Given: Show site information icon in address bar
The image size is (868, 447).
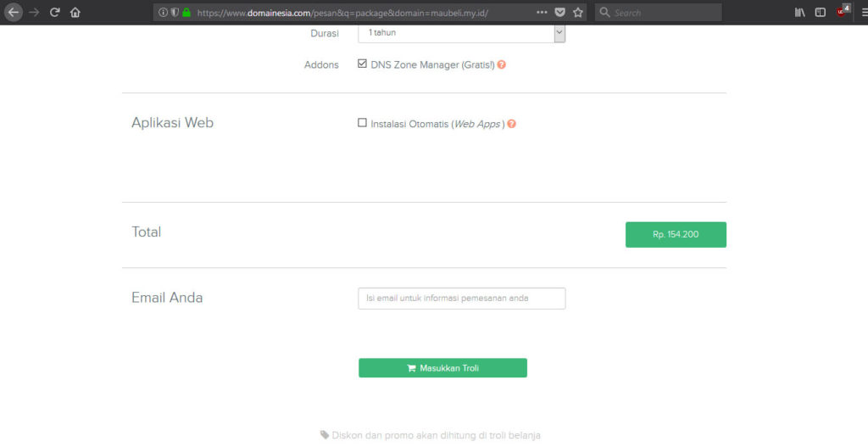Looking at the screenshot, I should point(163,12).
